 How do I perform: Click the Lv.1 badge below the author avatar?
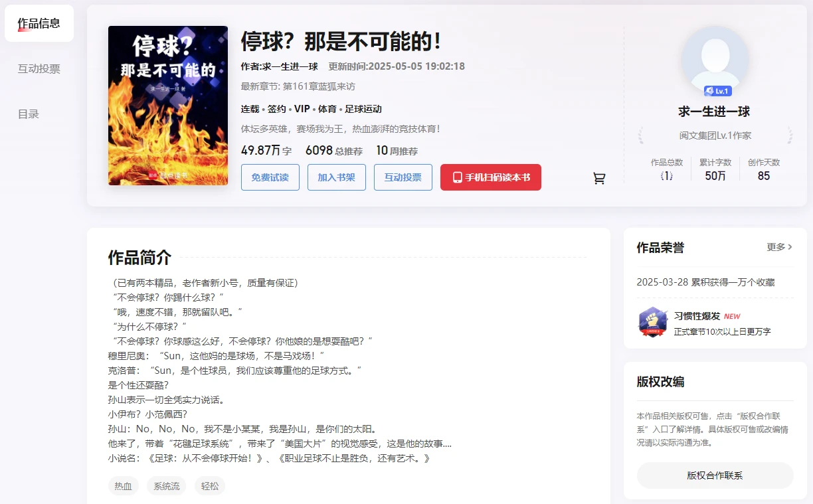719,92
